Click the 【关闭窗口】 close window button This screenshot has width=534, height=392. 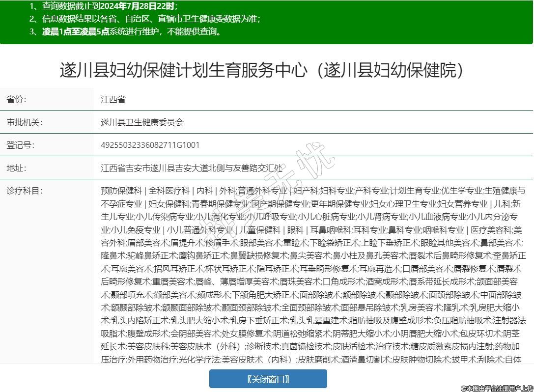tap(268, 379)
